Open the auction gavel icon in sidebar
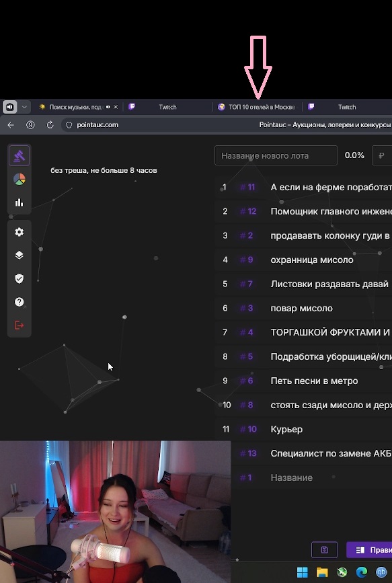Screen dimensions: 392x583 click(x=19, y=156)
